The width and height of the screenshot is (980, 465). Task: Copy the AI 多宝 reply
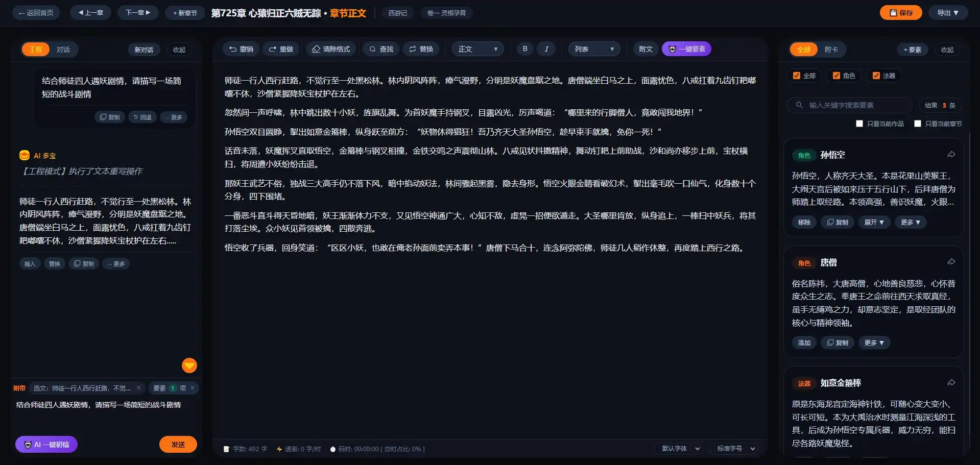click(84, 263)
